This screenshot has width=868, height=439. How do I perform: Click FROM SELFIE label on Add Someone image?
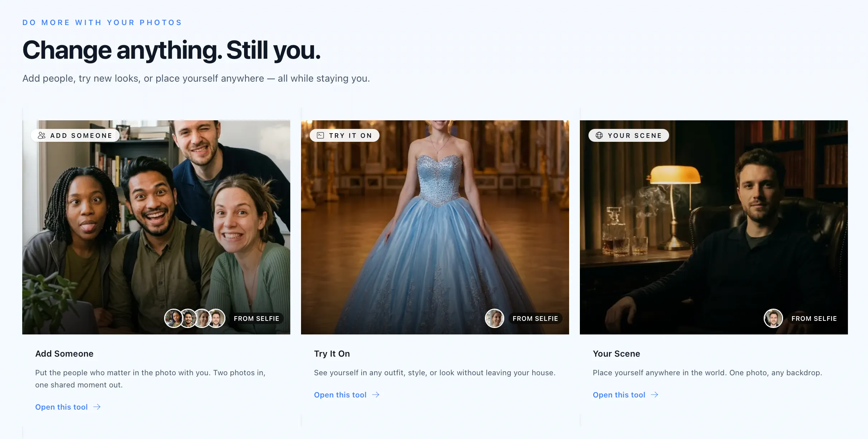(257, 319)
